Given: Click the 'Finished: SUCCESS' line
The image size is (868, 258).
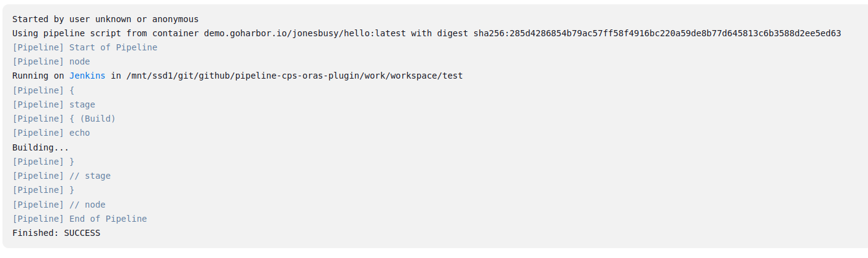Looking at the screenshot, I should 56,233.
